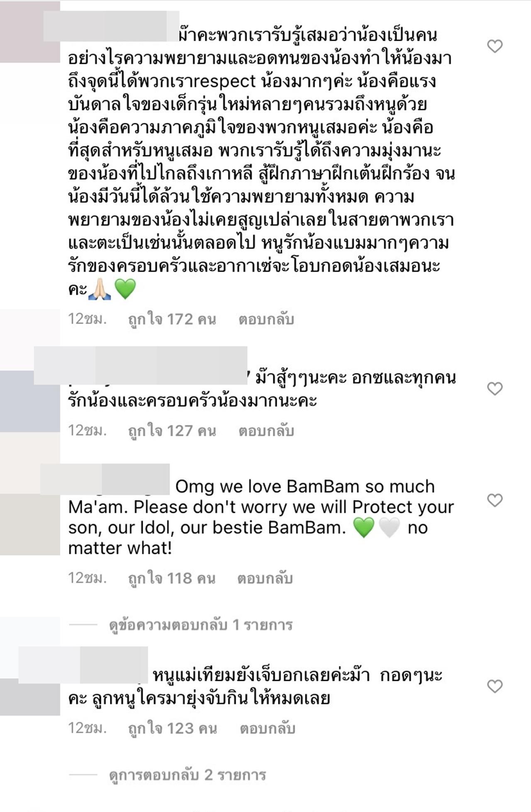Open the profile picture of the first commenter

[x=30, y=32]
